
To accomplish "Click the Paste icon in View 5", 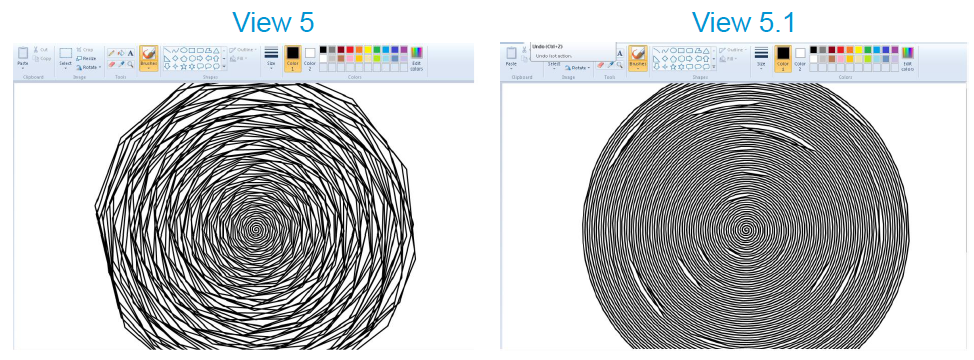I will pos(23,53).
